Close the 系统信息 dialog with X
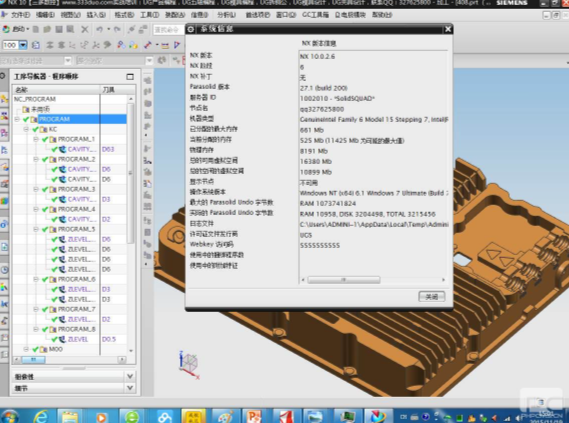This screenshot has width=569, height=423. (448, 29)
